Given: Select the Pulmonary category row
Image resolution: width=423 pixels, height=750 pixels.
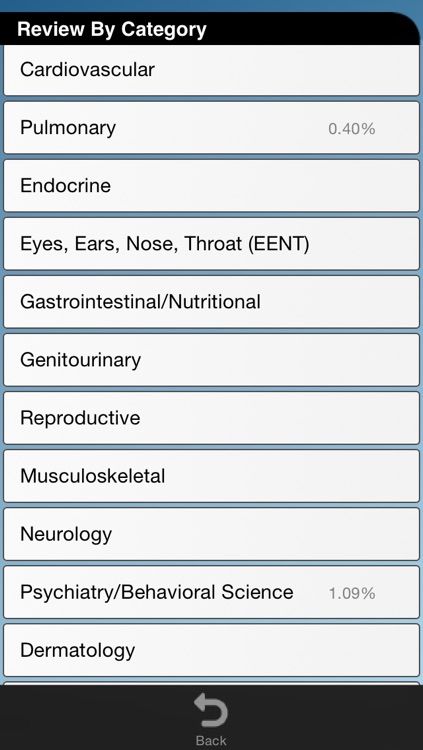Looking at the screenshot, I should click(212, 128).
